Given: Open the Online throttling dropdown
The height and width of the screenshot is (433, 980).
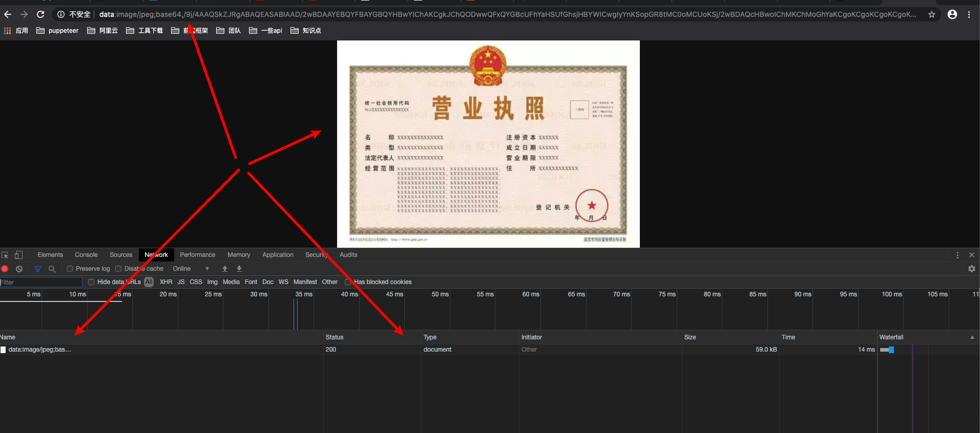Looking at the screenshot, I should 191,269.
